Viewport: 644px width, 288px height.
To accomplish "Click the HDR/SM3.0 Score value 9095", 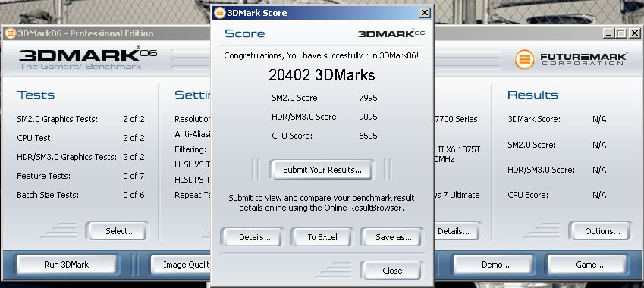I will (368, 117).
